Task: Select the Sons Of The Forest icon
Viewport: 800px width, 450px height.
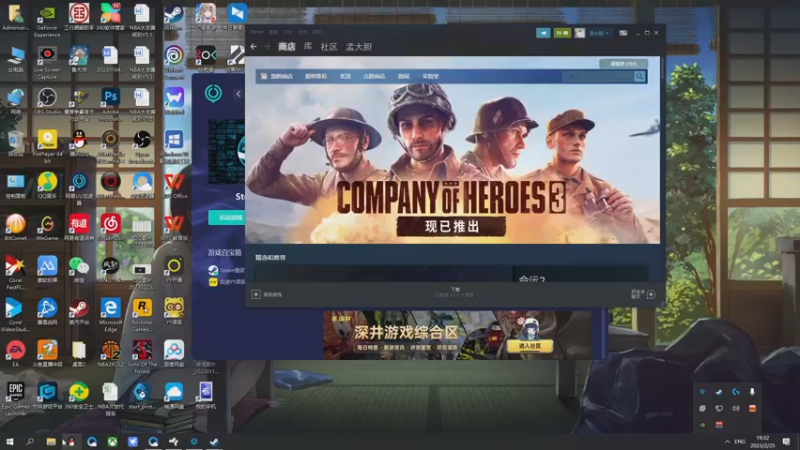Action: point(142,357)
